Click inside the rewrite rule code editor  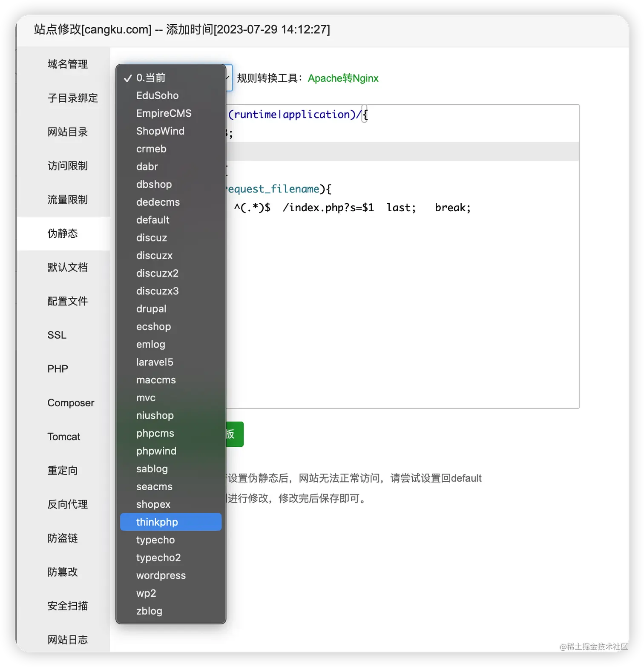[x=402, y=256]
